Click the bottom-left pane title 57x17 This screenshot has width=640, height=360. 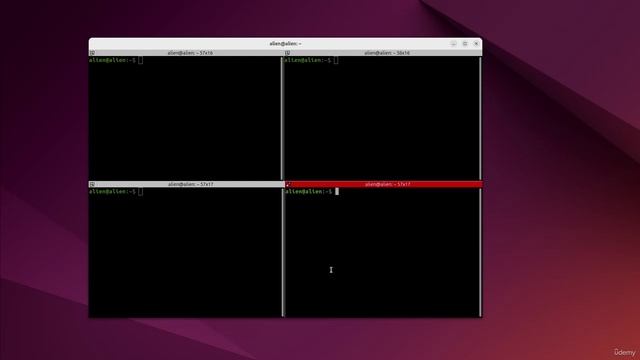tap(190, 184)
